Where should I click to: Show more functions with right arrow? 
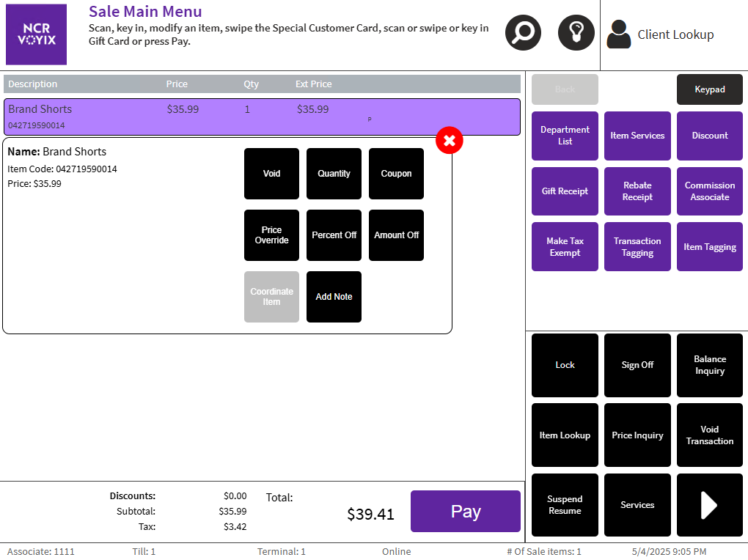[x=709, y=505]
